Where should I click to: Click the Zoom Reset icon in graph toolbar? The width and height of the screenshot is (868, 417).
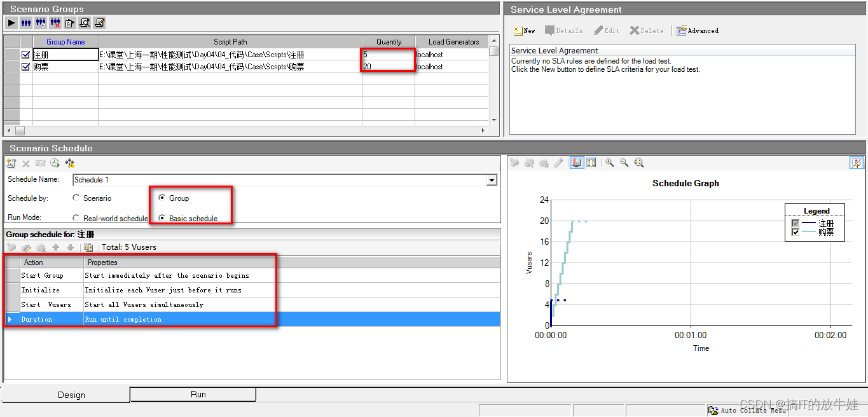(x=638, y=163)
